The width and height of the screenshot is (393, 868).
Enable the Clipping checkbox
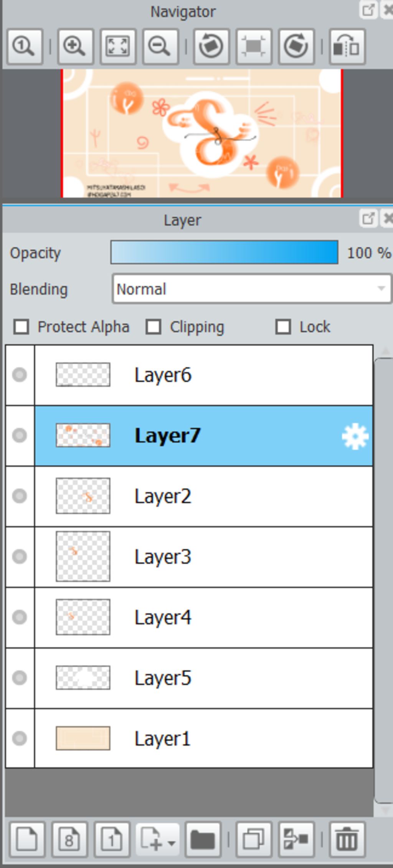(154, 327)
